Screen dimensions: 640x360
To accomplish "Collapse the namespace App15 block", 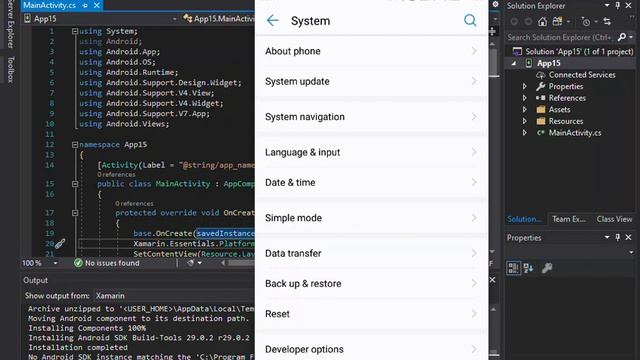I will coord(75,144).
